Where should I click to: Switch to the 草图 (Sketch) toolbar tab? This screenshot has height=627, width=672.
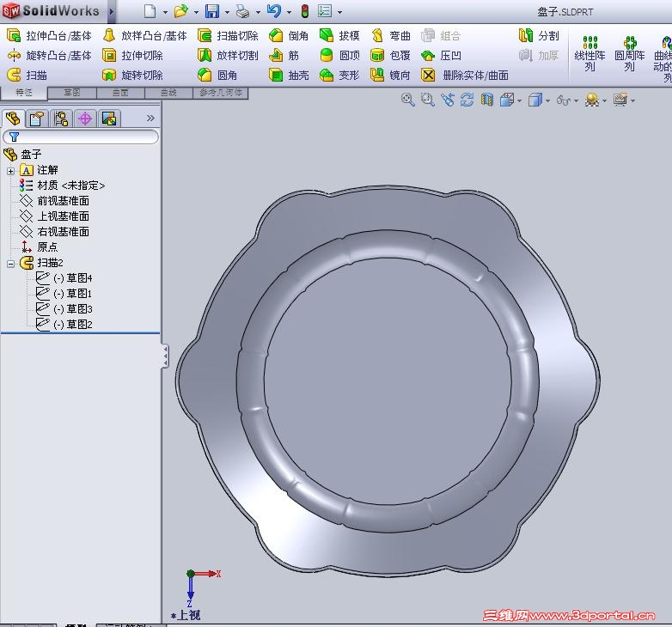click(72, 93)
